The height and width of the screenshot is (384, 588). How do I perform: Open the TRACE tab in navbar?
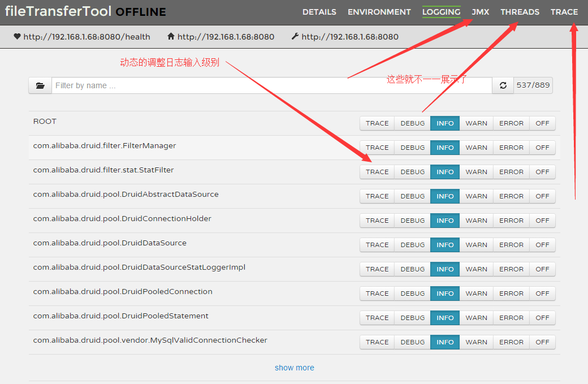coord(564,12)
